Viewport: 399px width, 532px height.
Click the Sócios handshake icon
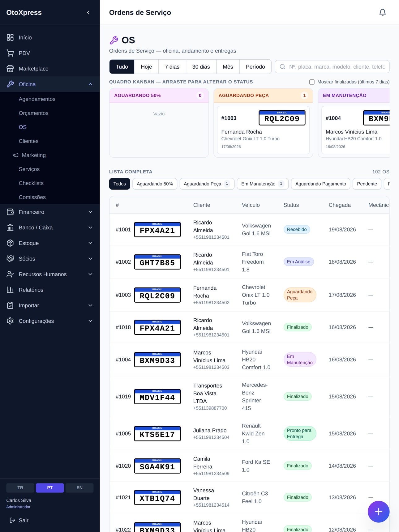(10, 259)
